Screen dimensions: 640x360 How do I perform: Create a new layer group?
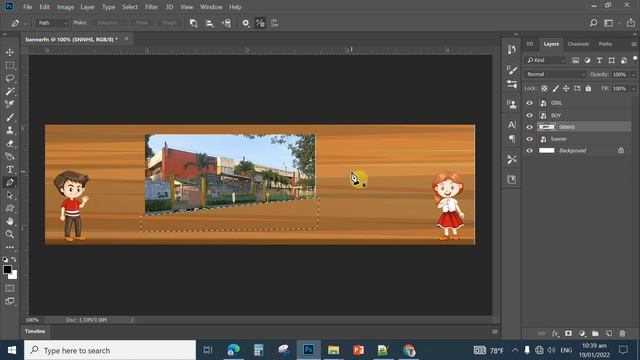pyautogui.click(x=595, y=333)
